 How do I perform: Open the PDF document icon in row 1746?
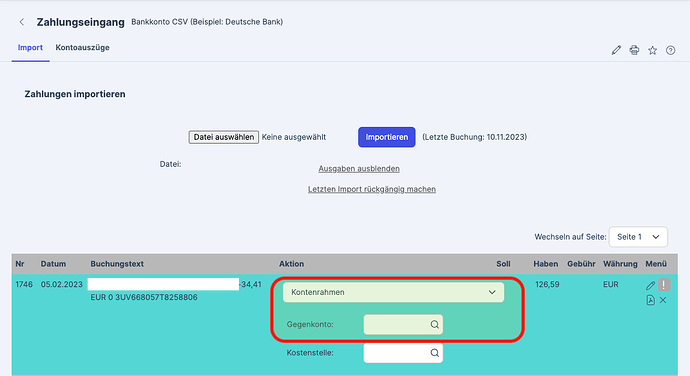[650, 300]
